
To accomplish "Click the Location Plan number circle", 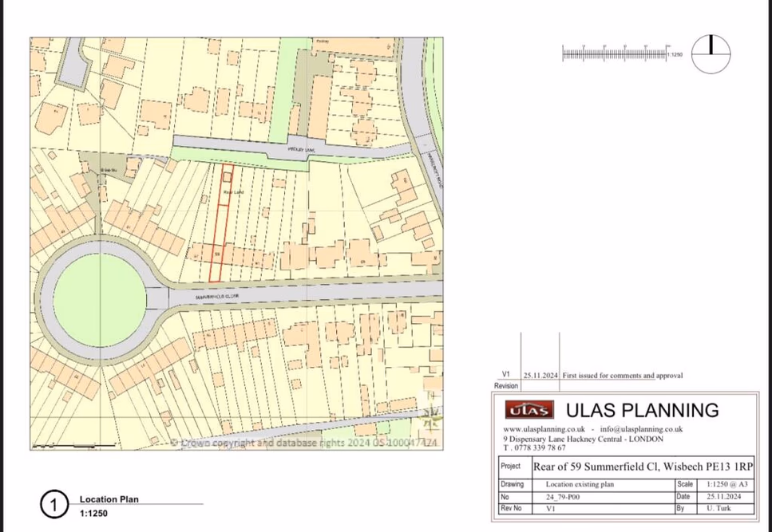I will point(53,504).
